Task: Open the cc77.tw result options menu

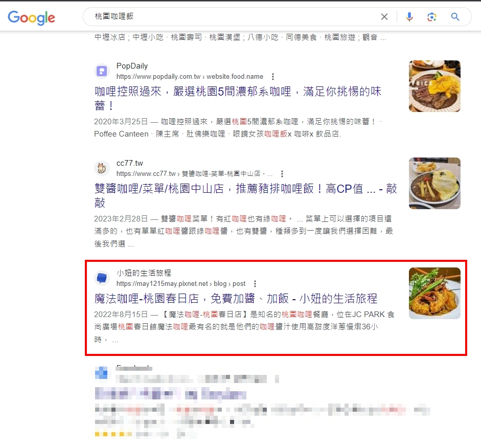Action: 282,174
